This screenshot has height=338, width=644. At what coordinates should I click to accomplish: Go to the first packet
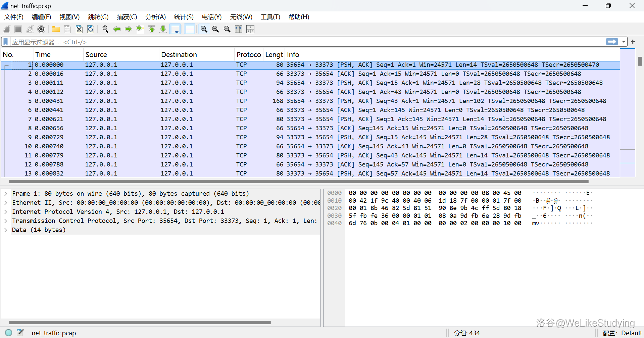(152, 30)
